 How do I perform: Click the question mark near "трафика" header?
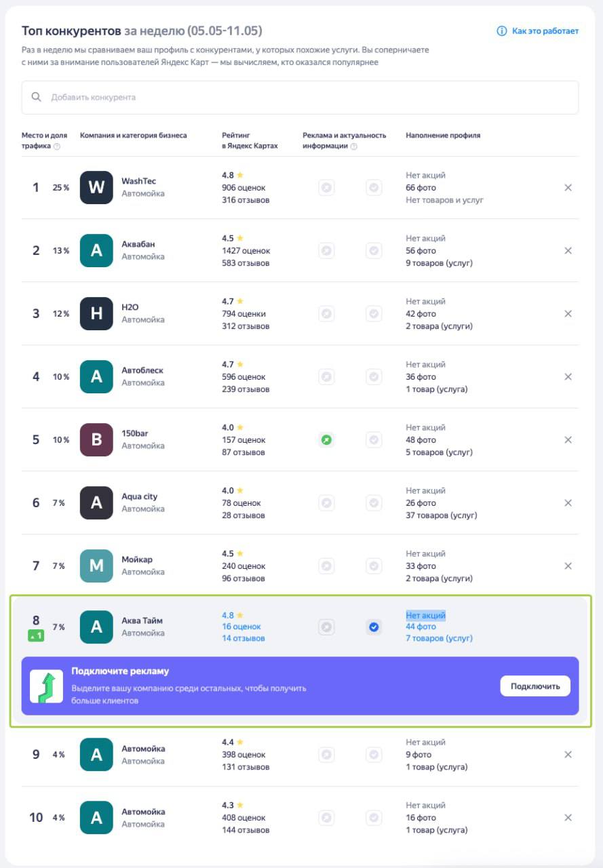[x=57, y=146]
